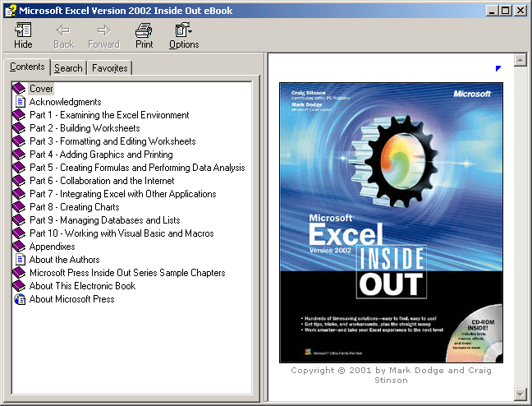This screenshot has width=532, height=406.
Task: Select Part 7 - Integrating Excel with Other Applications
Action: click(123, 194)
